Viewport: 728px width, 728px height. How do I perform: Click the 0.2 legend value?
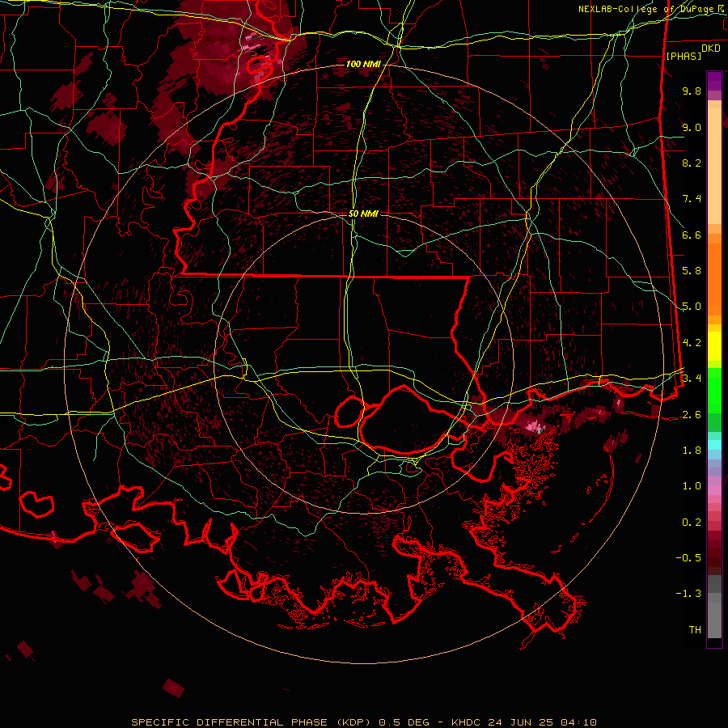692,523
